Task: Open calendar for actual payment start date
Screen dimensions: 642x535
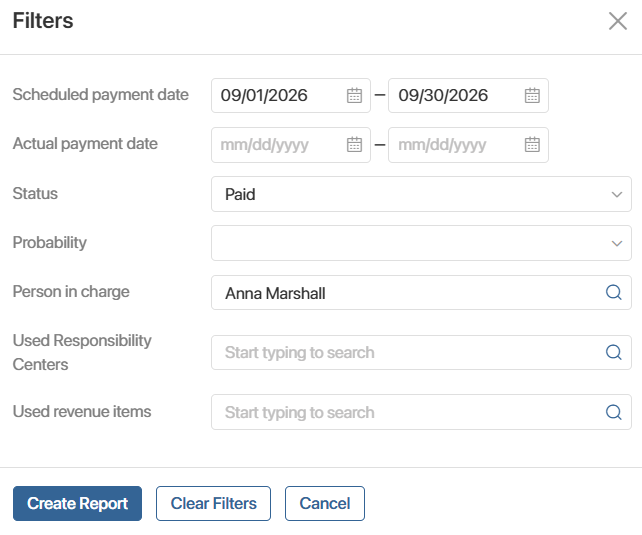Action: (x=354, y=144)
